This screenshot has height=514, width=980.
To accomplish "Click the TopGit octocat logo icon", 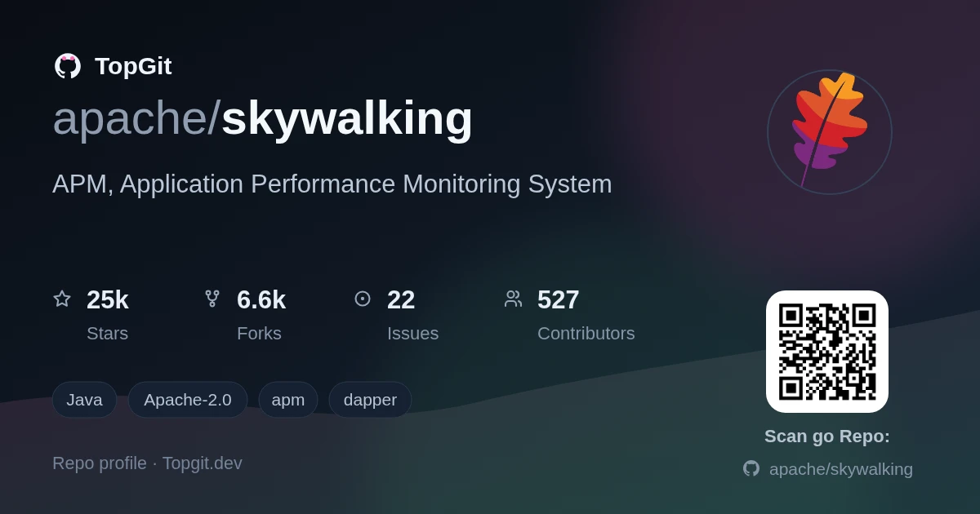I will click(68, 66).
